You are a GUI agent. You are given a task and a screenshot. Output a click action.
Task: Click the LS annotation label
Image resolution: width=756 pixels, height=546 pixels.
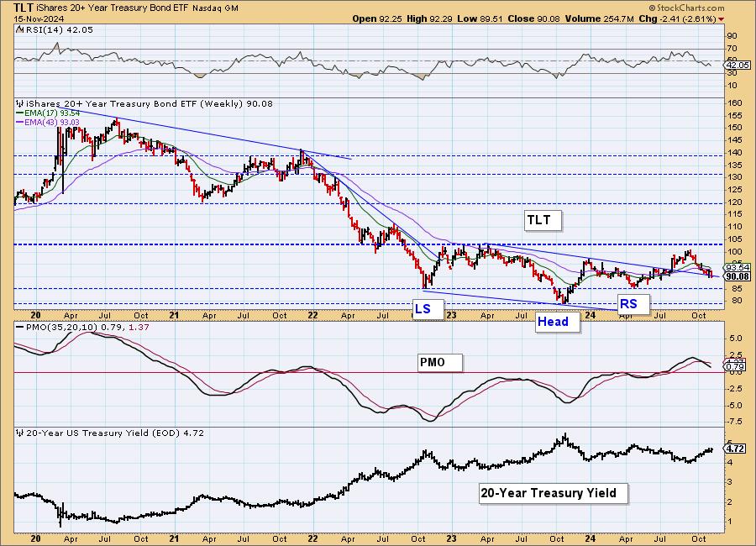(x=428, y=308)
